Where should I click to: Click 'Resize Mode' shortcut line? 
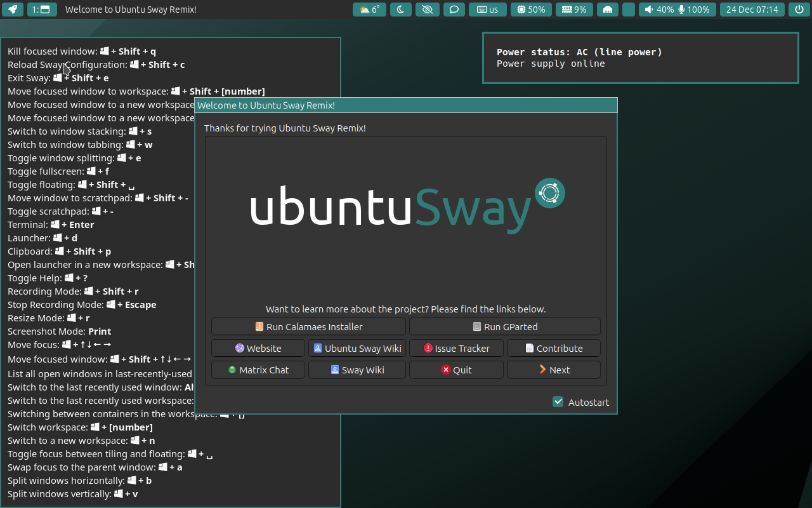[x=49, y=318]
